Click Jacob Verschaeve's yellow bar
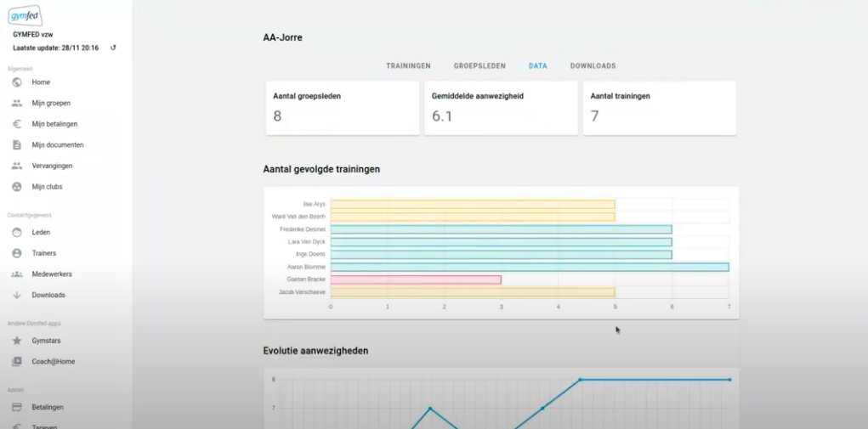Screen dimensions: 868x429 pos(473,292)
